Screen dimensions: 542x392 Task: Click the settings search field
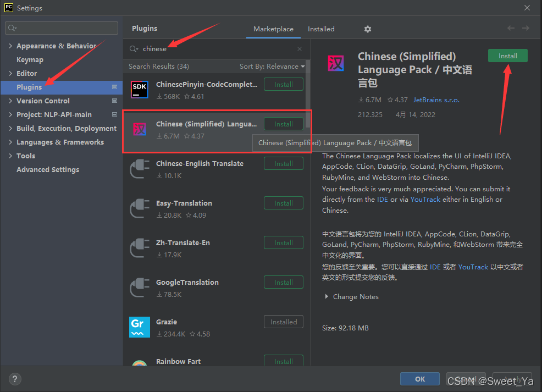pos(62,28)
